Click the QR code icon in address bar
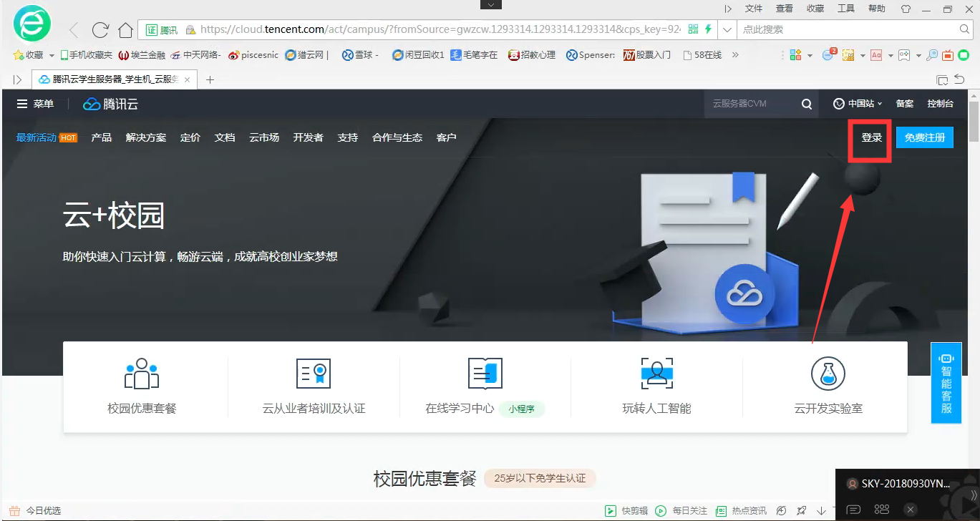 693,29
